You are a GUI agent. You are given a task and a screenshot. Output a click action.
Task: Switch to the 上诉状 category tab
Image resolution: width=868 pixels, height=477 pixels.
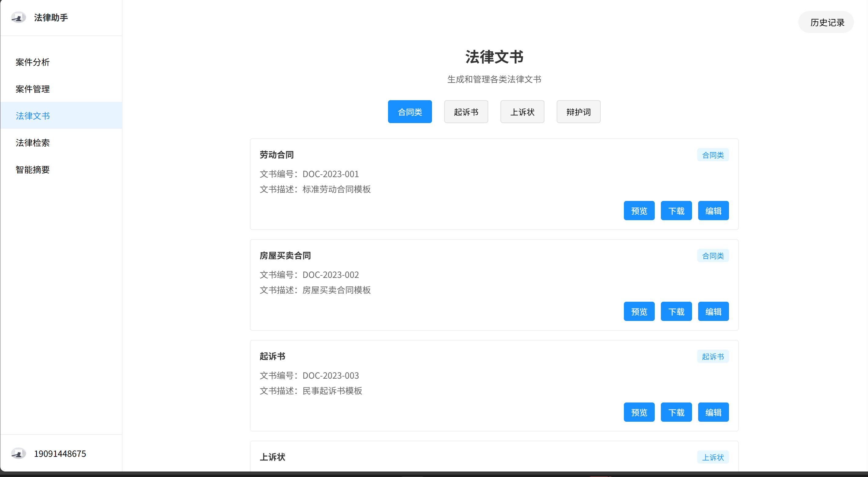coord(522,112)
